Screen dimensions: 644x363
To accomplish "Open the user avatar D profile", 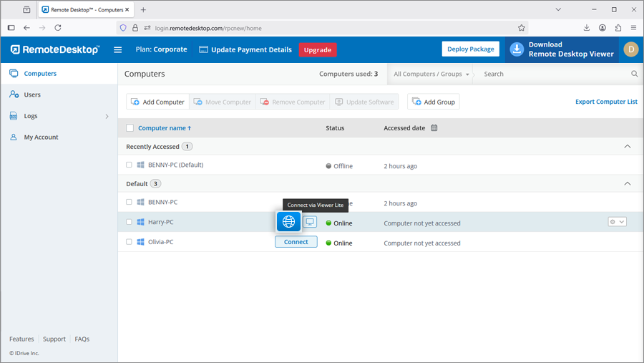I will tap(630, 49).
